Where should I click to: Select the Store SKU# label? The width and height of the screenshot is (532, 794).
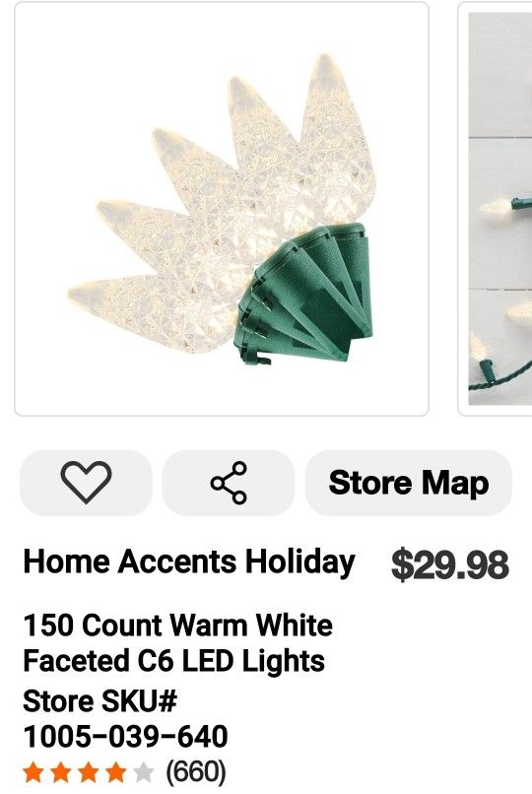pyautogui.click(x=100, y=701)
